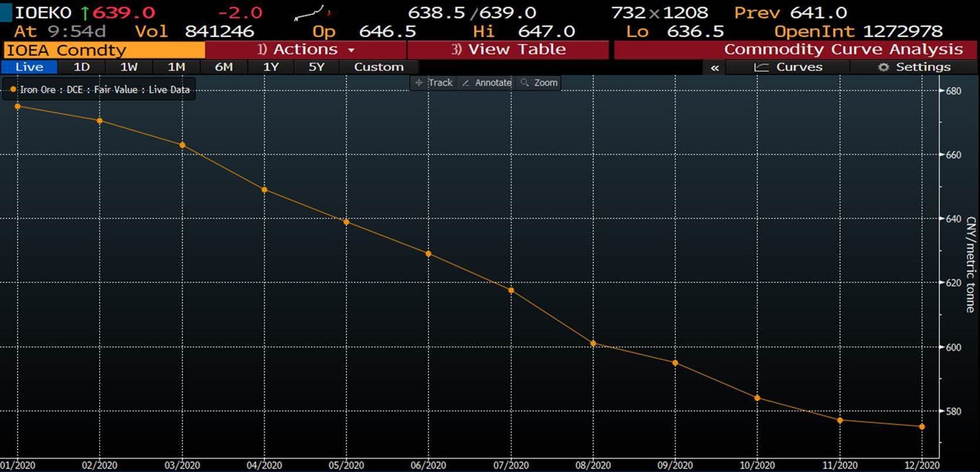Viewport: 980px width, 472px height.
Task: Click the Commodity Curve Analysis title
Action: coord(843,50)
